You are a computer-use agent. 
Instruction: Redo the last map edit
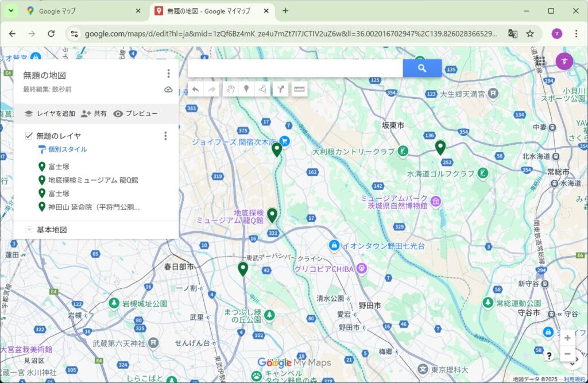tap(212, 89)
